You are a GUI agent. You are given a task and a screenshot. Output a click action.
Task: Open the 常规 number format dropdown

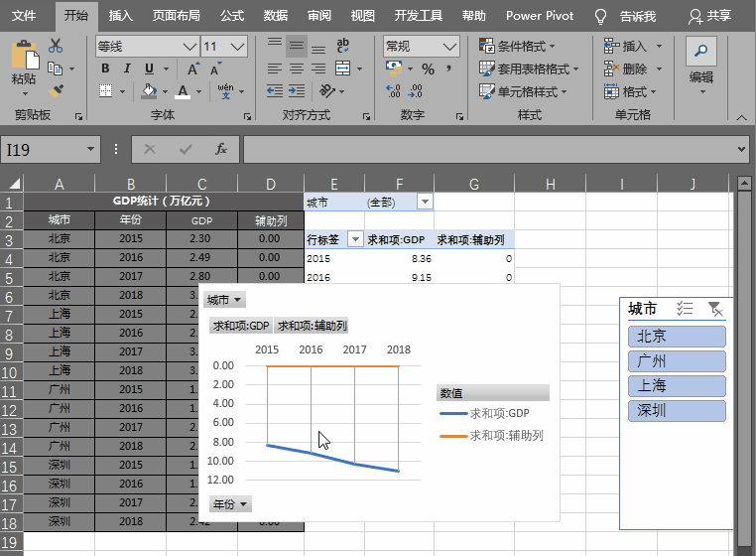pos(448,47)
